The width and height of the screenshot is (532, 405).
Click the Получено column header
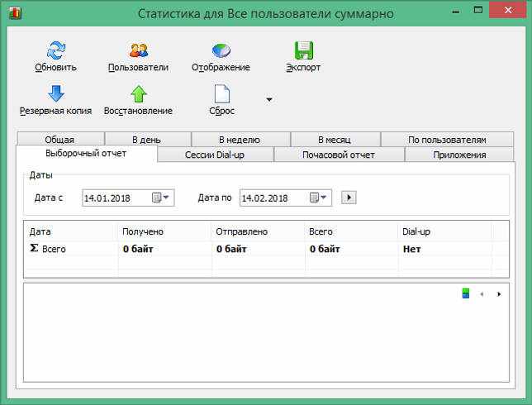click(x=164, y=231)
